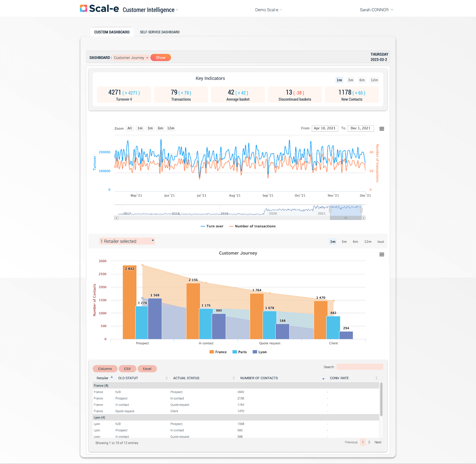Open Demo Scal-e account dropdown
The height and width of the screenshot is (464, 476).
(269, 10)
